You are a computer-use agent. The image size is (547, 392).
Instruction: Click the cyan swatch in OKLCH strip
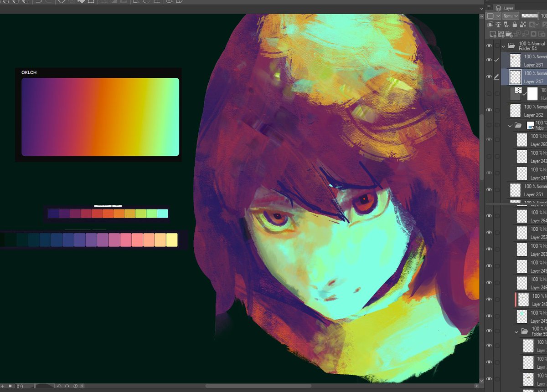[x=162, y=214]
